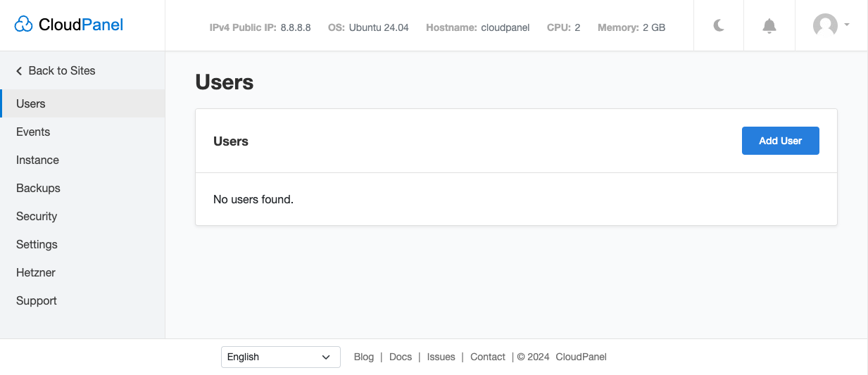Visit the Contact footer link

click(x=488, y=357)
